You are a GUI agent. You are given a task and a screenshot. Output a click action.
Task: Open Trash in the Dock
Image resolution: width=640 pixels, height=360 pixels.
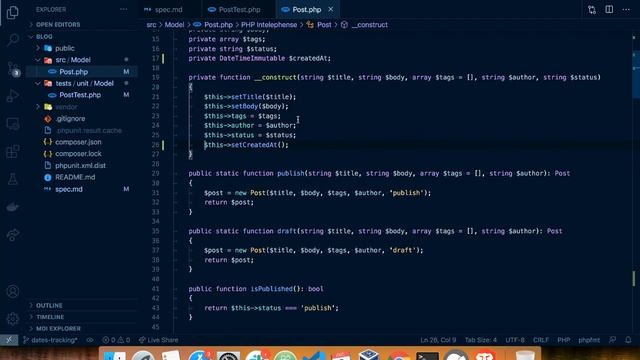pyautogui.click(x=525, y=355)
